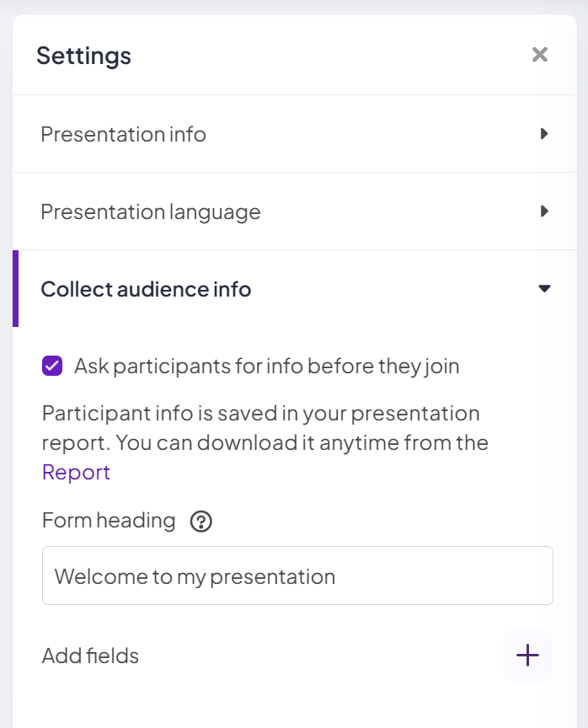The width and height of the screenshot is (588, 728).
Task: Expand the Presentation language section
Action: coord(295,211)
